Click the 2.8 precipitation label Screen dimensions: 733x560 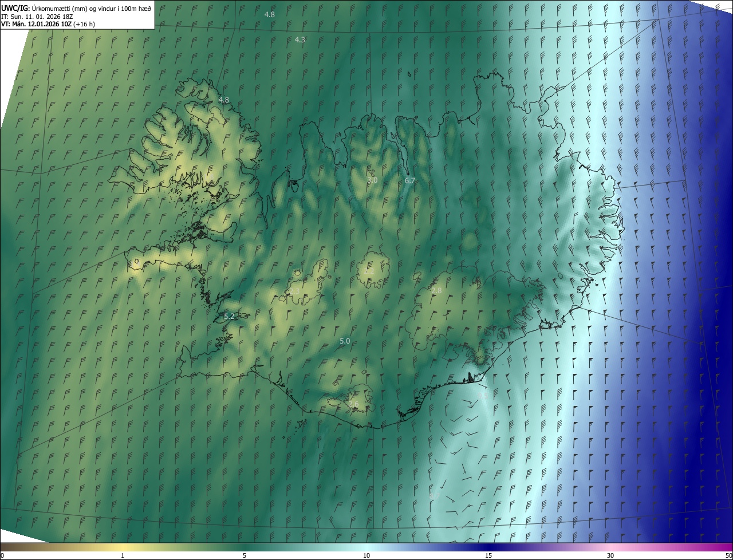436,291
